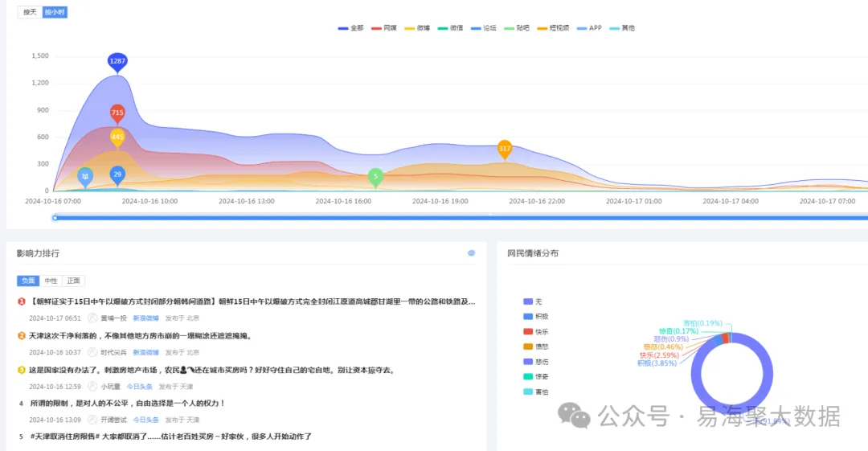Select the 按小时 hourly tab
Viewport: 868px width, 451px height.
point(55,12)
